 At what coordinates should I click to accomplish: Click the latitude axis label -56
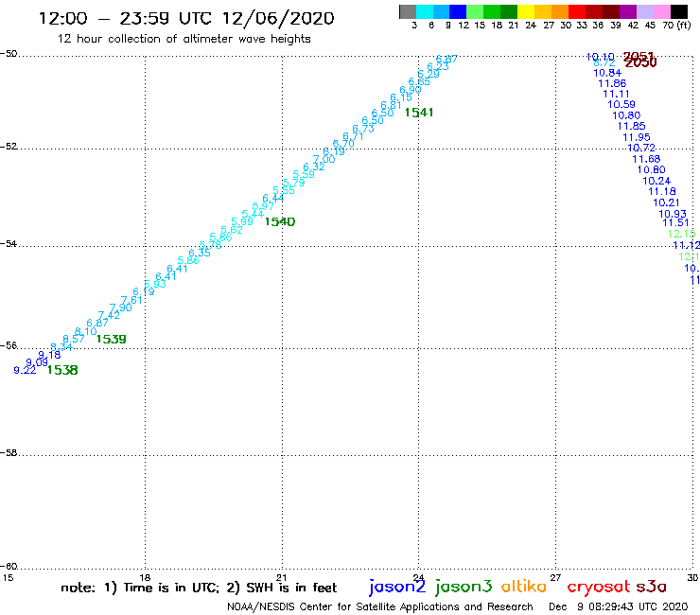[9, 345]
